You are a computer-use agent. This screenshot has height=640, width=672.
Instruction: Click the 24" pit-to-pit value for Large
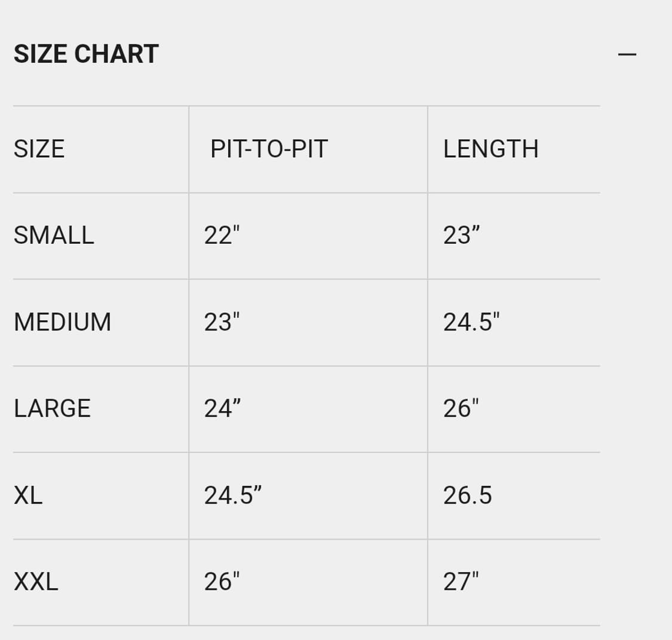pos(222,408)
